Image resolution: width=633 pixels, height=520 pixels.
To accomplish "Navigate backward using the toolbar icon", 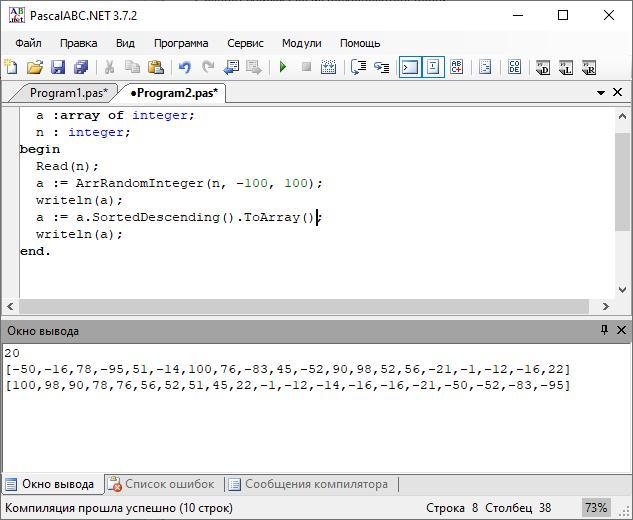I will click(x=231, y=67).
